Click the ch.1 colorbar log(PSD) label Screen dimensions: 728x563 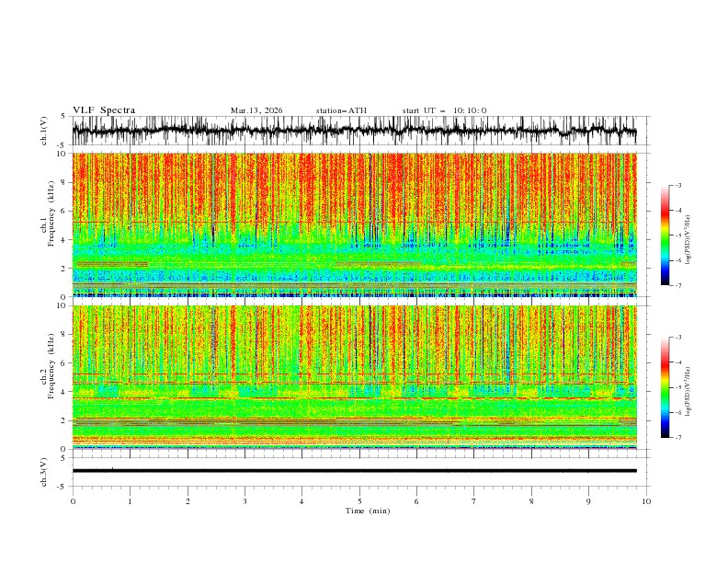point(688,240)
